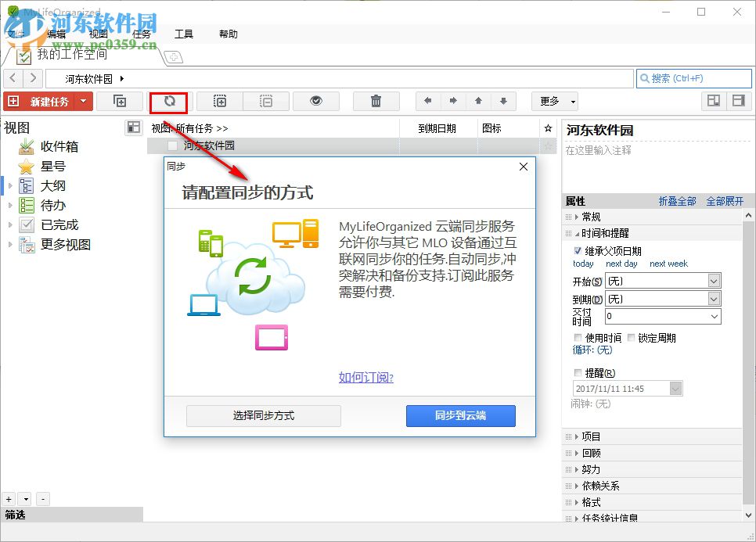Open the Inbox (收件箱) view

coord(59,146)
